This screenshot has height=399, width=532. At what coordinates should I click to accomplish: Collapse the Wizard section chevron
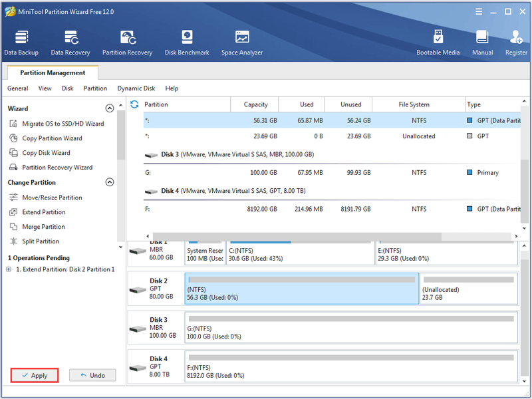coord(110,108)
